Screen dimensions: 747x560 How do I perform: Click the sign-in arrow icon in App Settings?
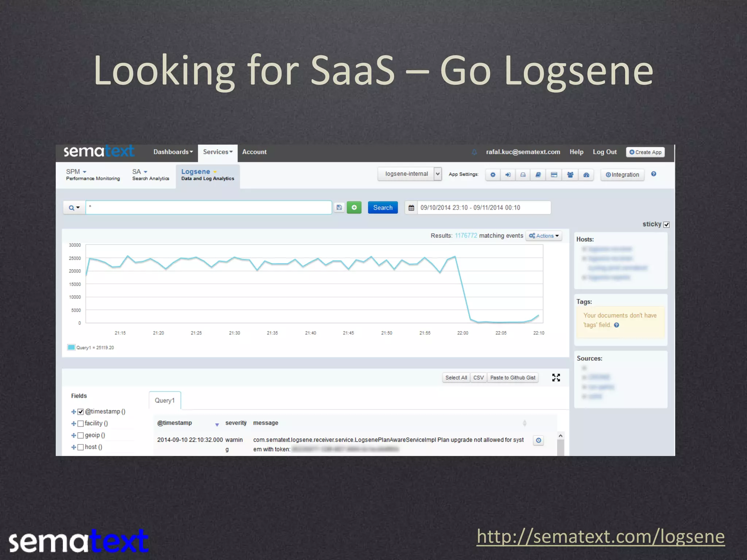[508, 175]
